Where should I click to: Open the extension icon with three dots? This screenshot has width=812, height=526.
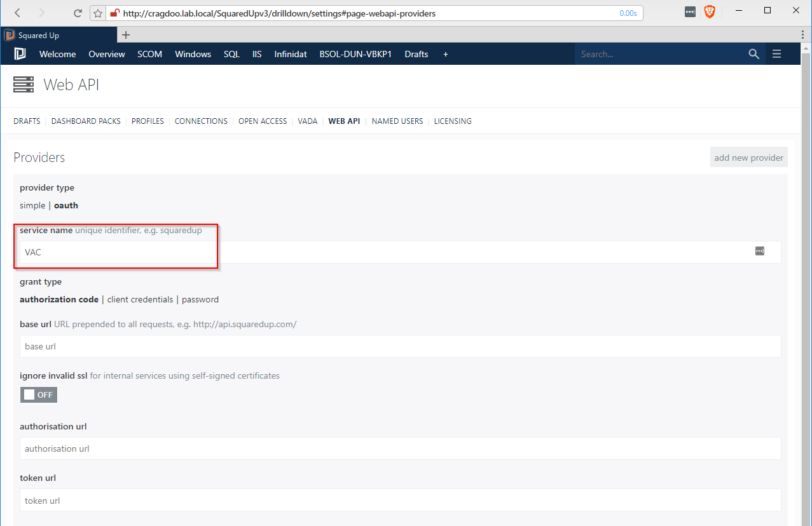tap(690, 12)
